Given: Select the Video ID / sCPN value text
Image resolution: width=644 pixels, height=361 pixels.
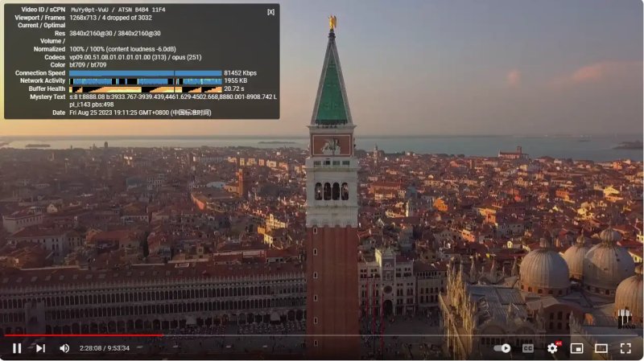Looking at the screenshot, I should [118, 10].
